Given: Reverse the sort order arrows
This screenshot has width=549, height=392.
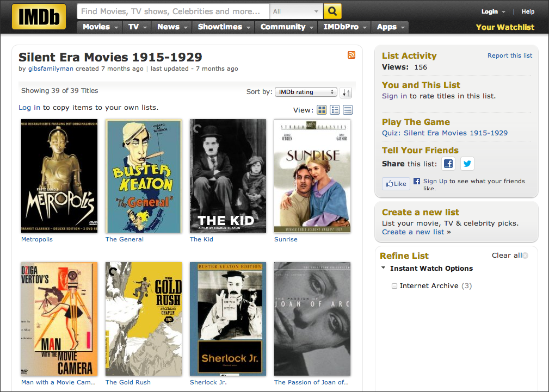Looking at the screenshot, I should (x=347, y=92).
